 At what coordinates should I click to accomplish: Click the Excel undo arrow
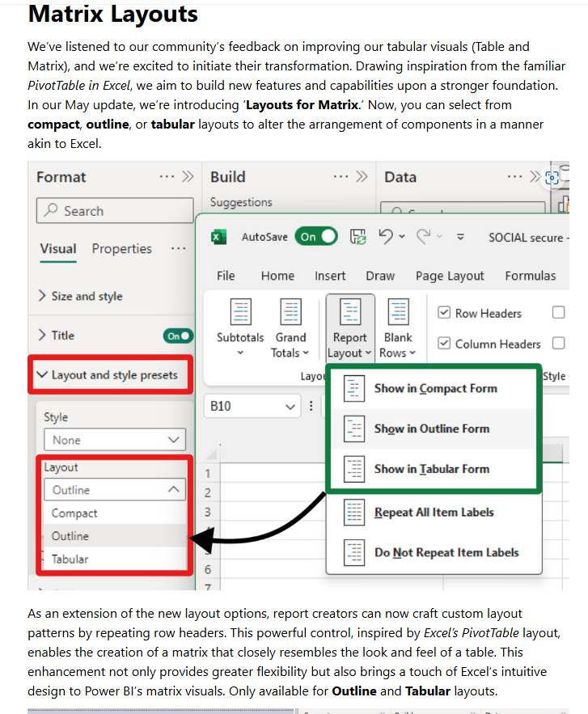(386, 236)
